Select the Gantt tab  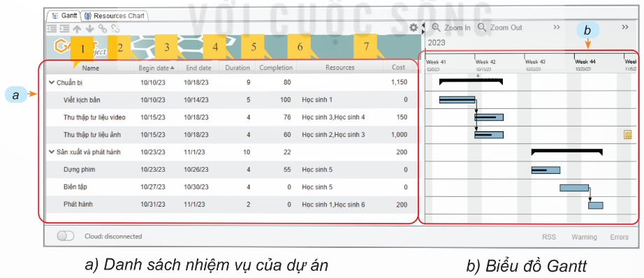pyautogui.click(x=64, y=16)
